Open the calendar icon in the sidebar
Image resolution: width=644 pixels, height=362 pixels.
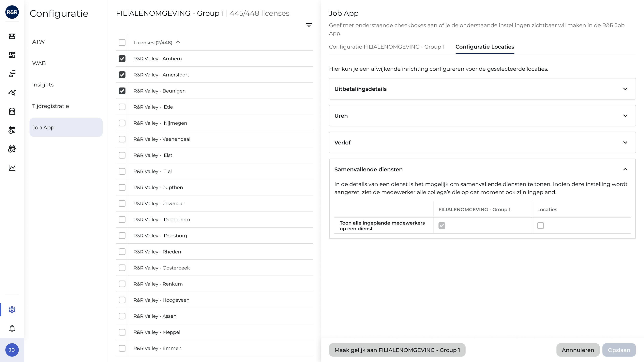(x=12, y=111)
